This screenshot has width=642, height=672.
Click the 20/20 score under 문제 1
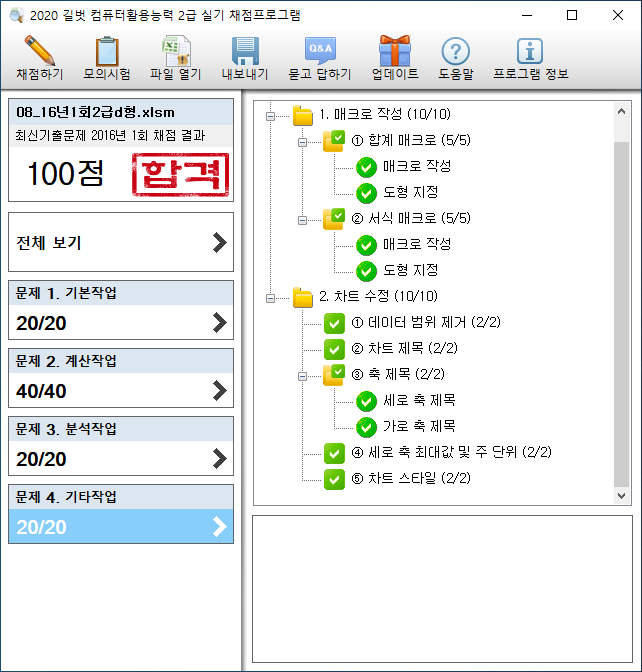tap(41, 323)
